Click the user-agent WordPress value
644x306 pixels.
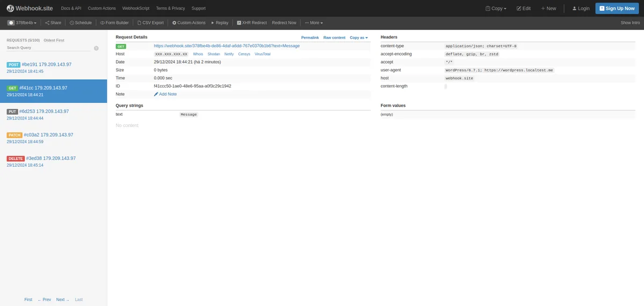pos(499,70)
